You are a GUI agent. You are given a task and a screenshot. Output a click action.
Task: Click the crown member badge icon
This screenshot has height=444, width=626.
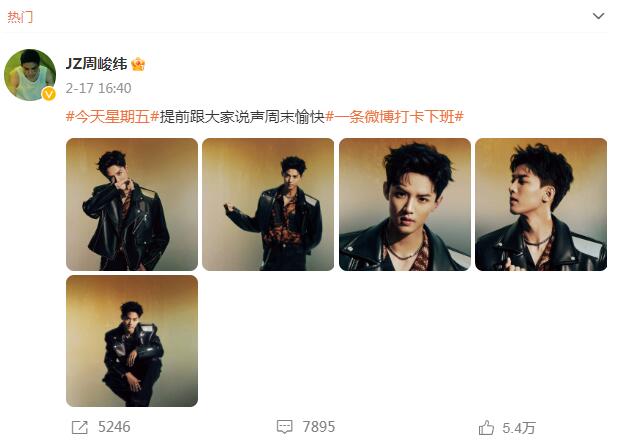coord(138,64)
